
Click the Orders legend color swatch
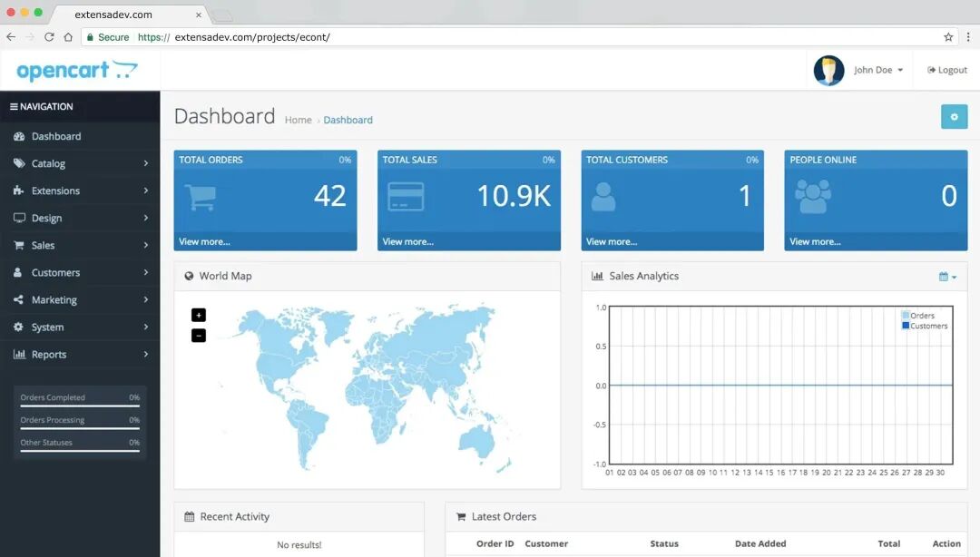coord(905,316)
